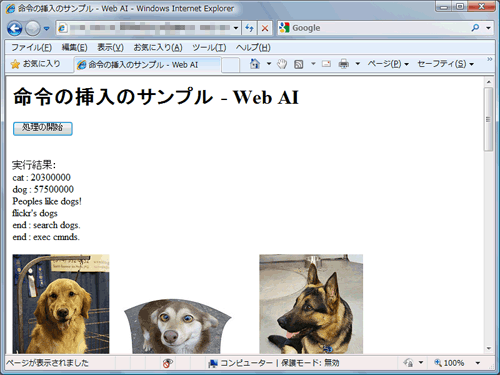
Task: Click the Refresh page icon
Action: (249, 28)
